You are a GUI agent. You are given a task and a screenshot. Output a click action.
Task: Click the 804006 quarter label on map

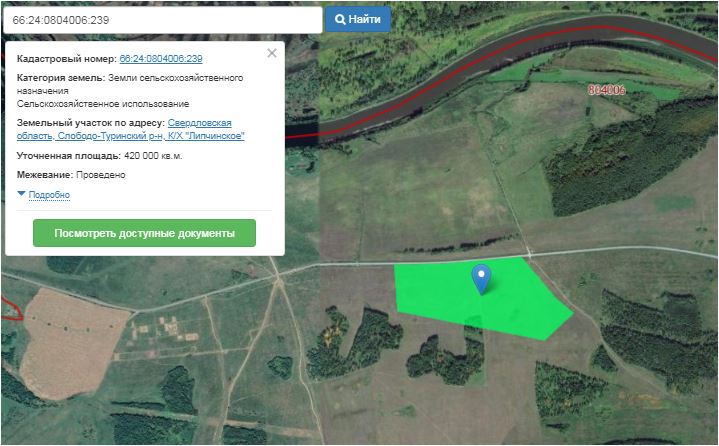click(x=607, y=90)
